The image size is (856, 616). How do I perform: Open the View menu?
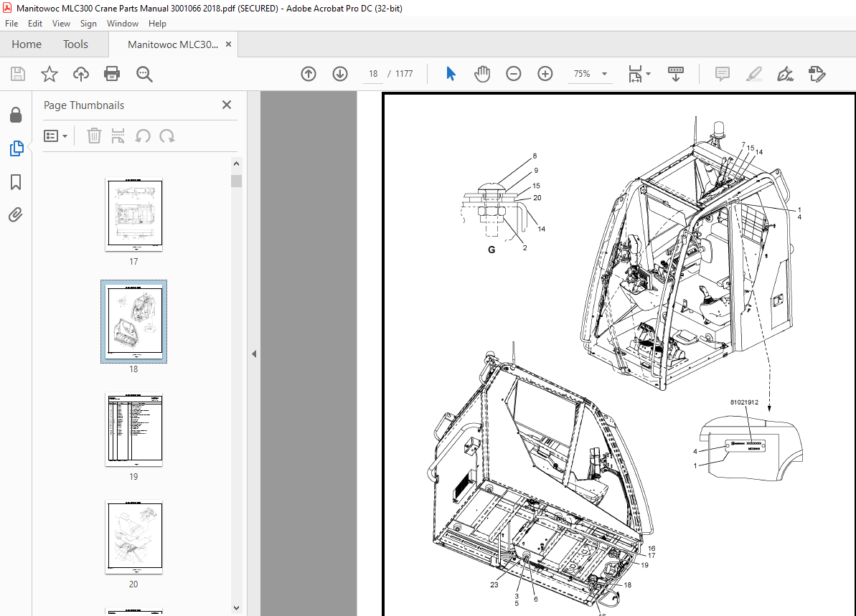[61, 24]
